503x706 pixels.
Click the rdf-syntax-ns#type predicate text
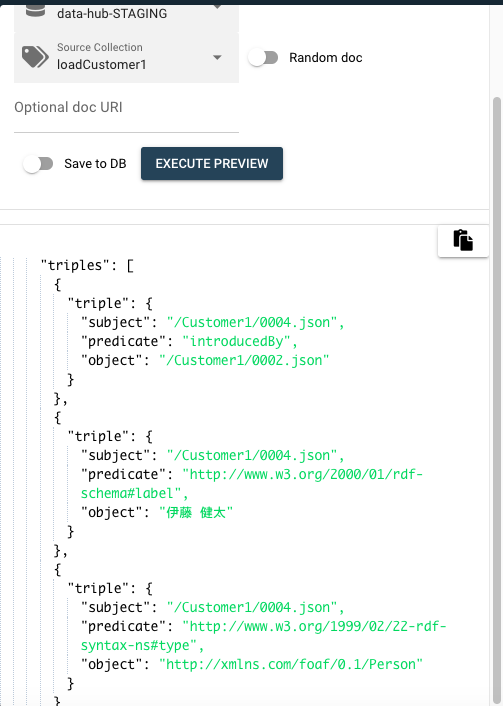(263, 636)
